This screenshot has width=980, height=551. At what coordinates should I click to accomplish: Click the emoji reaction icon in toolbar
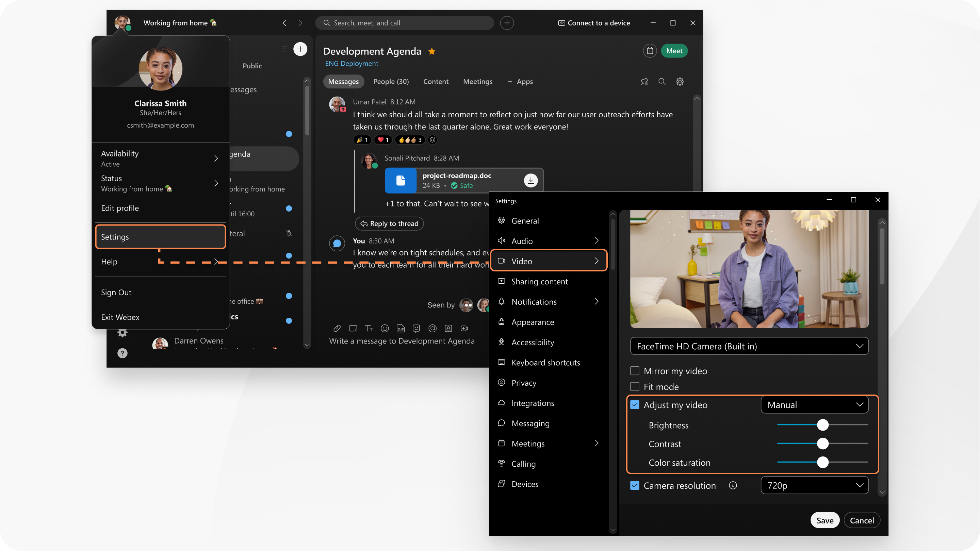tap(383, 327)
